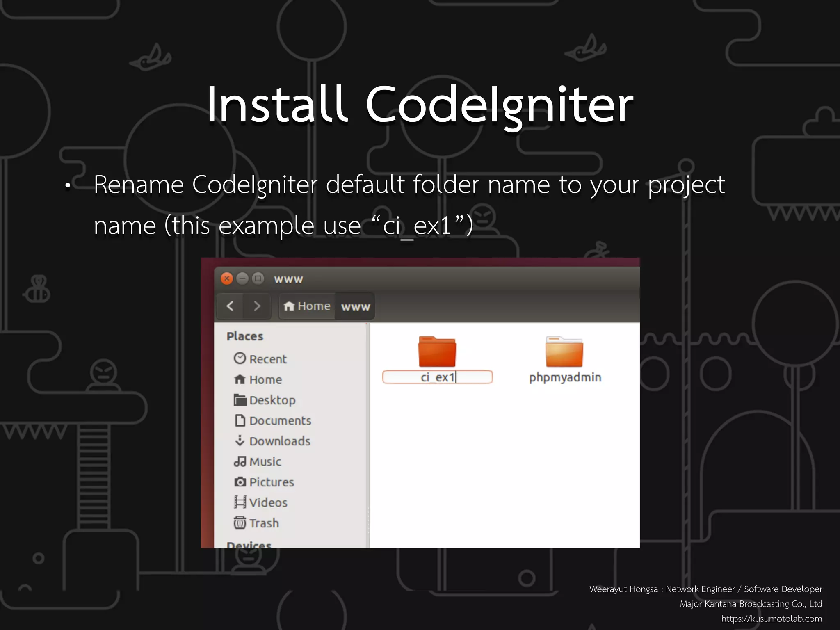Image resolution: width=840 pixels, height=630 pixels.
Task: Click the phpmyadmin folder name label
Action: pos(565,378)
